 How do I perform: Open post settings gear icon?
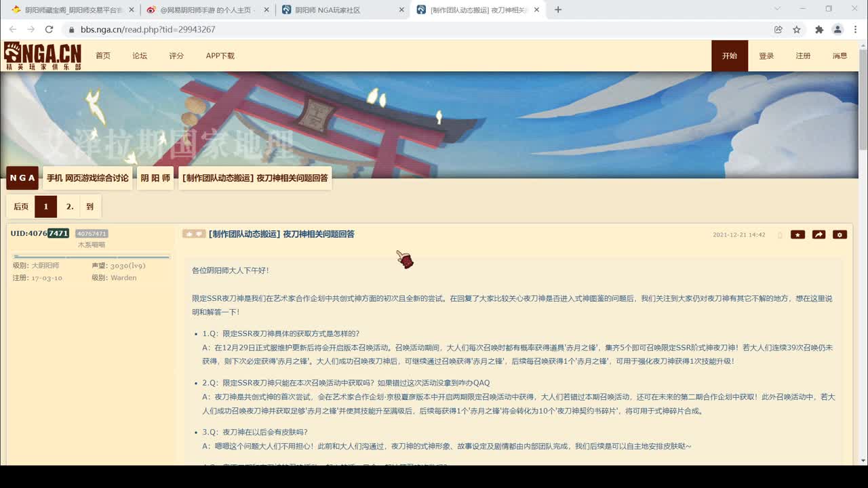[840, 235]
